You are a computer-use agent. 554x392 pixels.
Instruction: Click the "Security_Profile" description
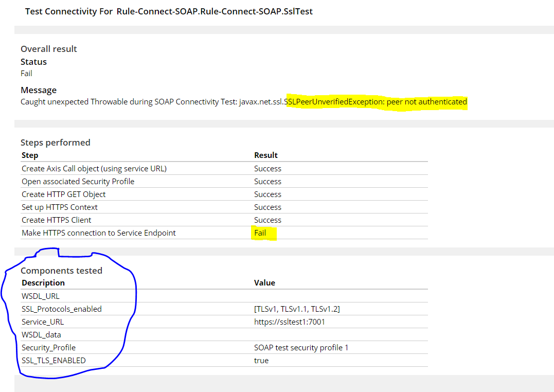pos(49,348)
